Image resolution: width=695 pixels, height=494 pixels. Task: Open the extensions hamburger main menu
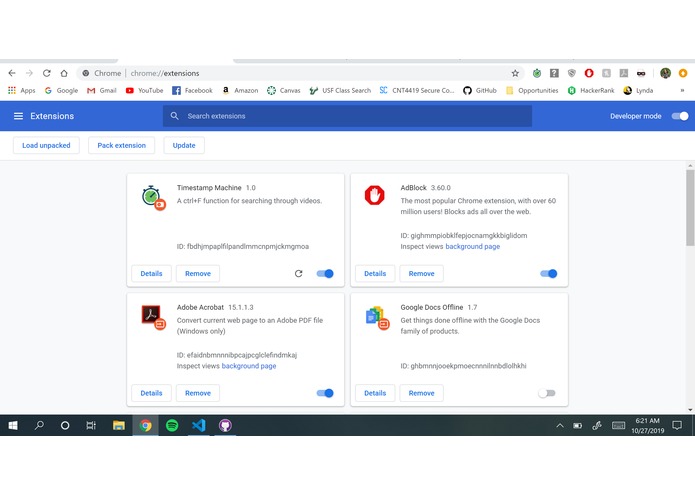[x=18, y=116]
